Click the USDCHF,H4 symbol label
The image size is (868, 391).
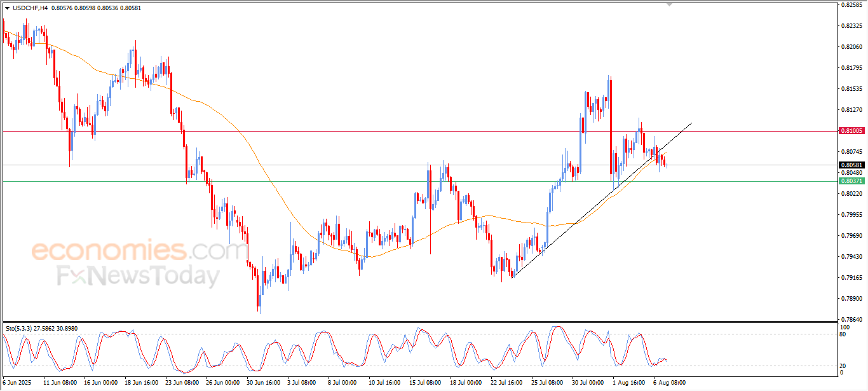[29, 8]
